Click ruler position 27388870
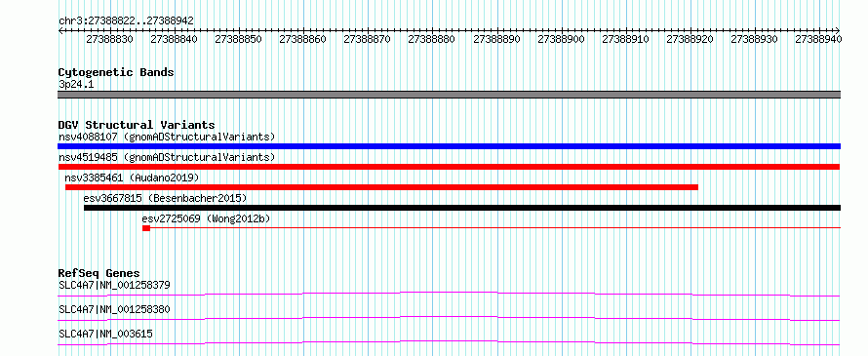868x356 pixels. pyautogui.click(x=367, y=39)
